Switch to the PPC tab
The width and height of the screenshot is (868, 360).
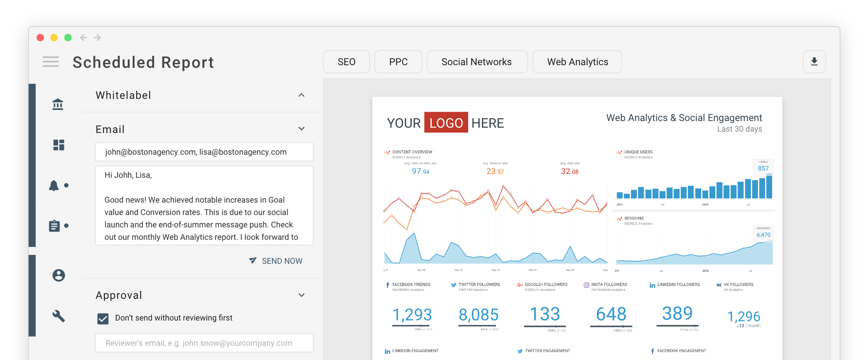(398, 62)
